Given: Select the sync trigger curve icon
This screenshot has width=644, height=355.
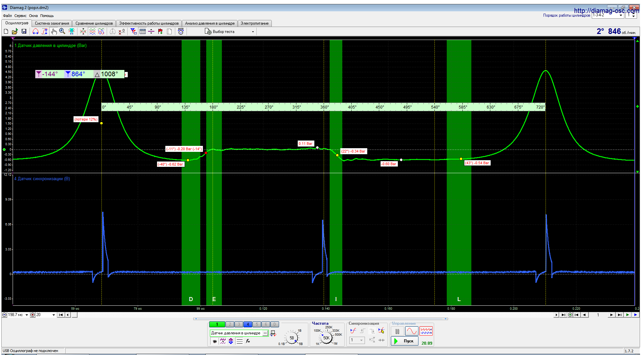Looking at the screenshot, I should (x=353, y=331).
